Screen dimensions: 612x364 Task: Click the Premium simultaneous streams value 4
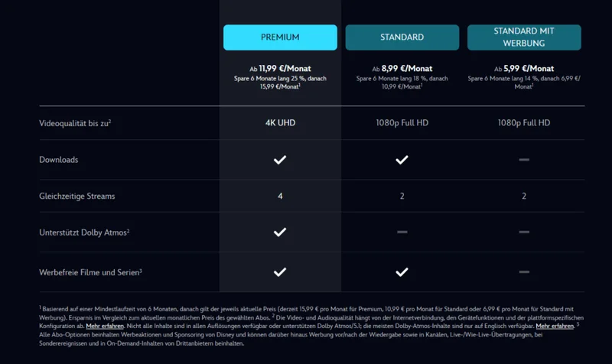(x=280, y=197)
